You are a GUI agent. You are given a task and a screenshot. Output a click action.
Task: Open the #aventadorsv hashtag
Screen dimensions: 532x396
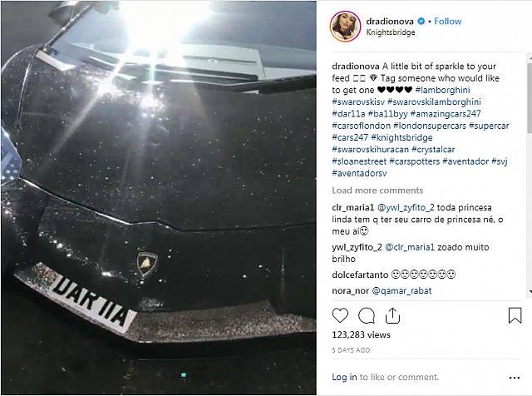click(359, 173)
